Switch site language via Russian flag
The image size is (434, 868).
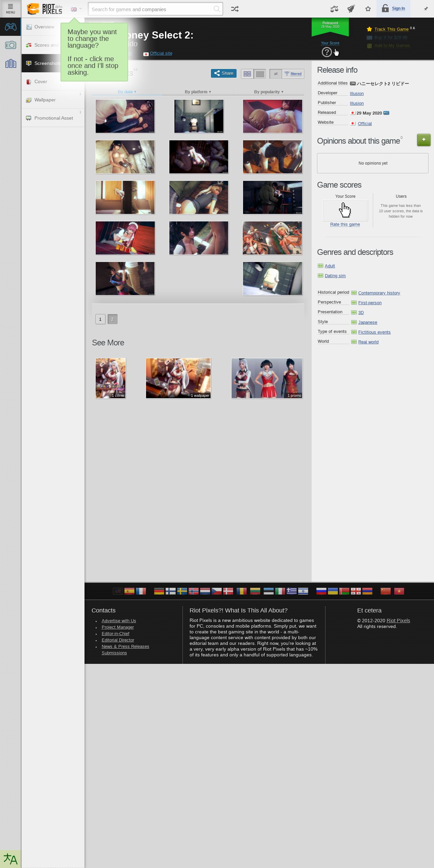321,591
